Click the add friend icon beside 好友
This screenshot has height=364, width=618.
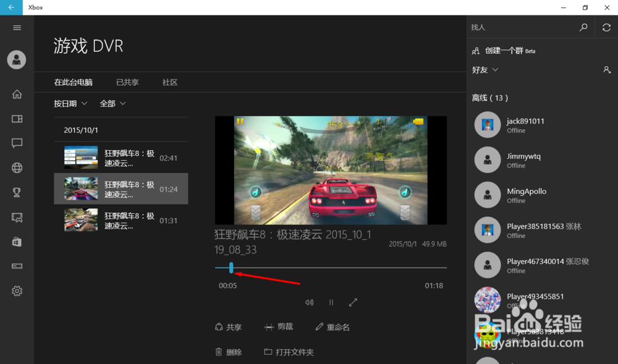pyautogui.click(x=606, y=70)
